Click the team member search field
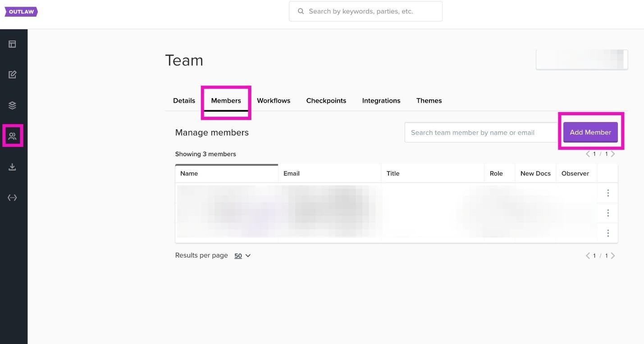Screen dimensions: 644x344 [480, 133]
